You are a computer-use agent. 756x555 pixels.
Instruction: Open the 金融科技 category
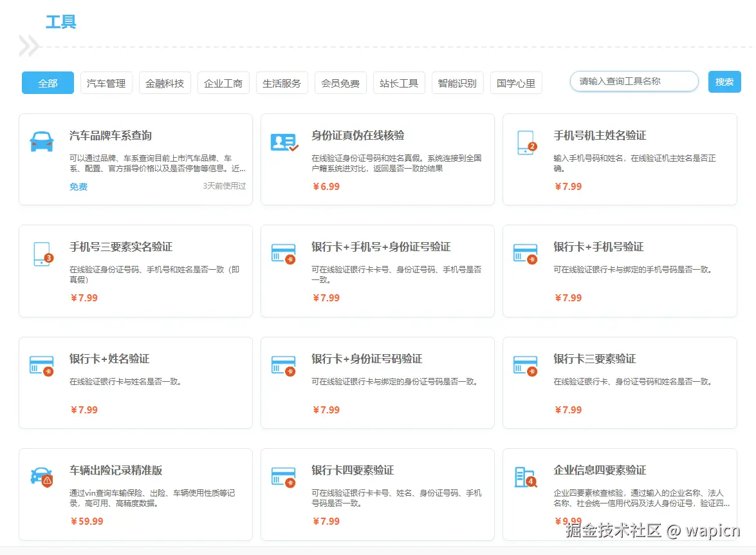165,82
